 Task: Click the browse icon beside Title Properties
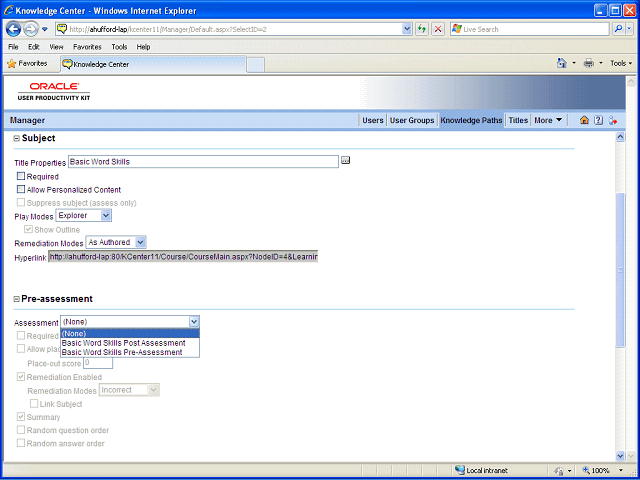pos(345,160)
